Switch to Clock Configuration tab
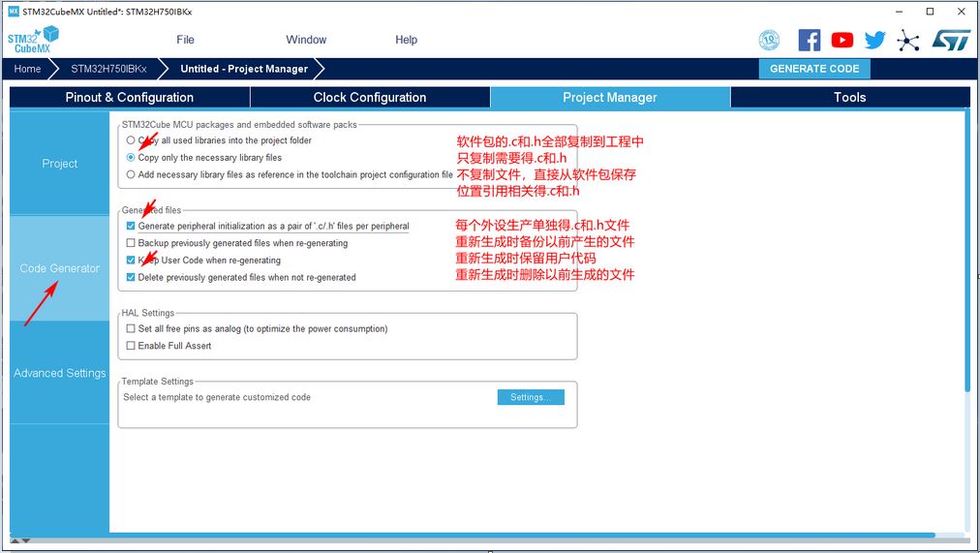Image resolution: width=980 pixels, height=553 pixels. pos(369,98)
